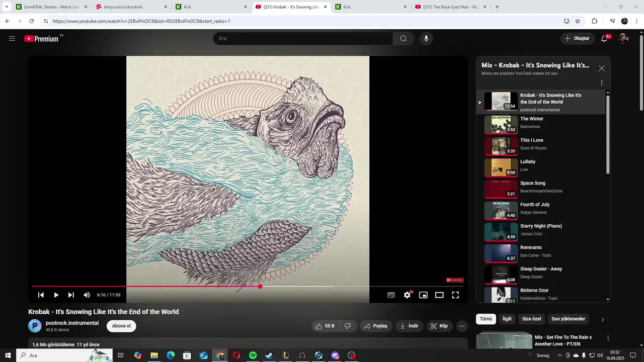Select Tümü filter chip
This screenshot has width=644, height=362.
[486, 319]
